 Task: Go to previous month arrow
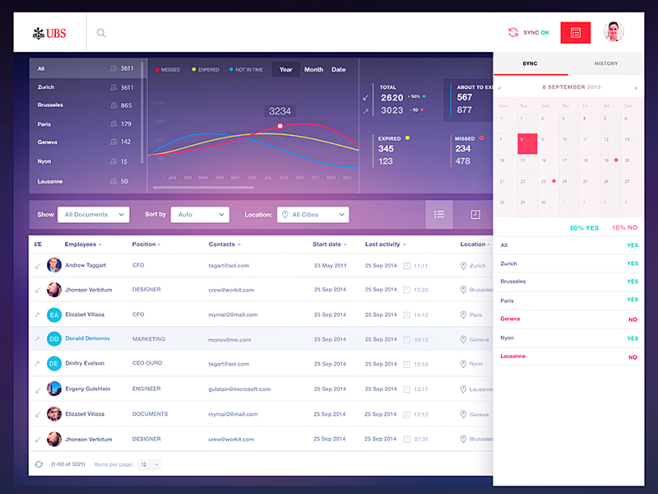(x=499, y=88)
